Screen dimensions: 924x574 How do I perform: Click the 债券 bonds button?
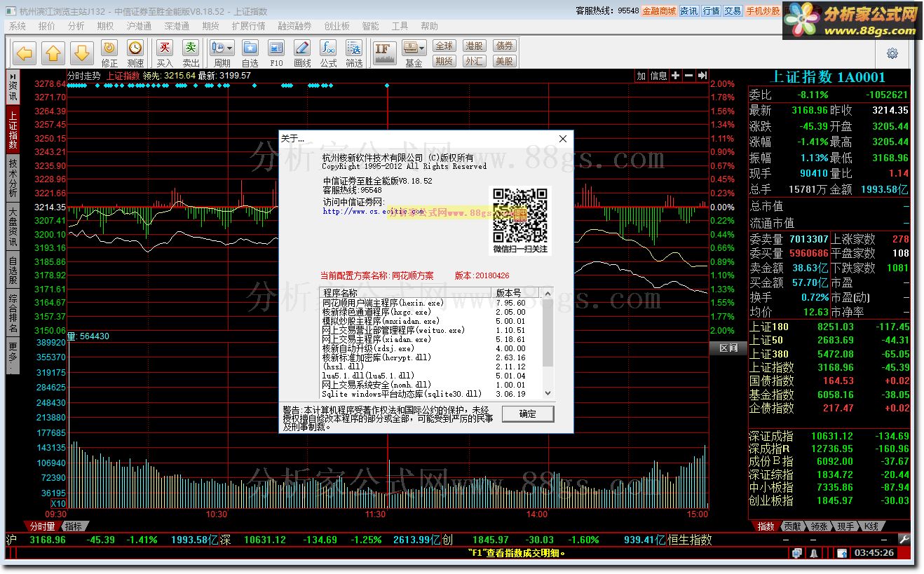pos(504,46)
